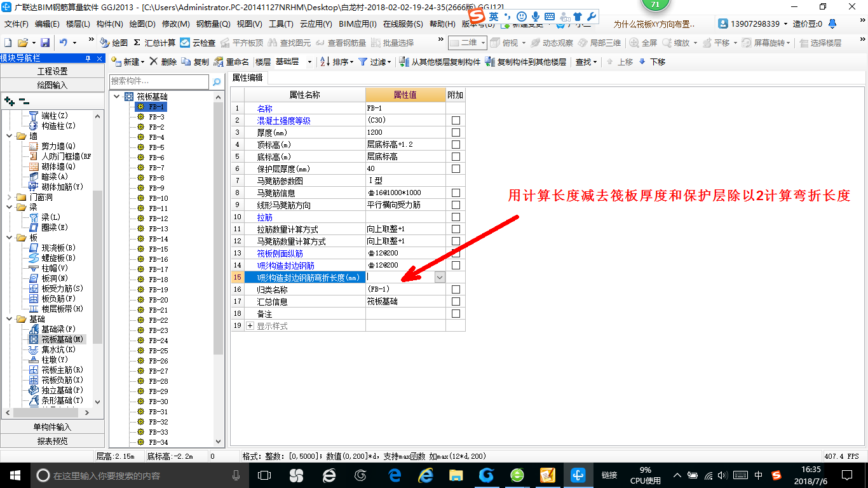Open the 工具(T) menu

(281, 24)
